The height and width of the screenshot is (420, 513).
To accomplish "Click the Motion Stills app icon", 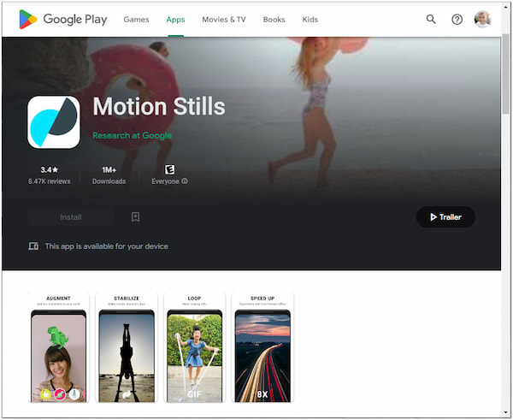I will coord(54,122).
